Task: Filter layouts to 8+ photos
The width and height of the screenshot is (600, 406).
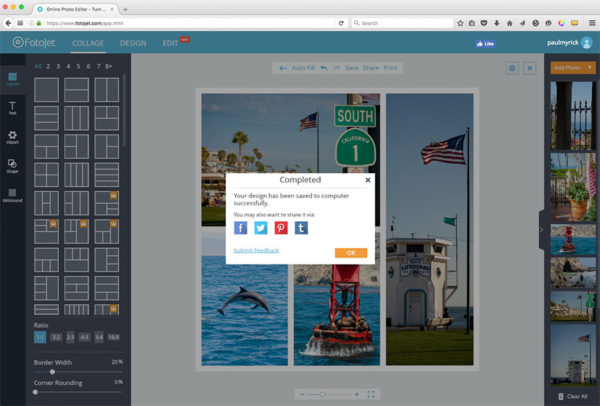Action: click(x=109, y=66)
